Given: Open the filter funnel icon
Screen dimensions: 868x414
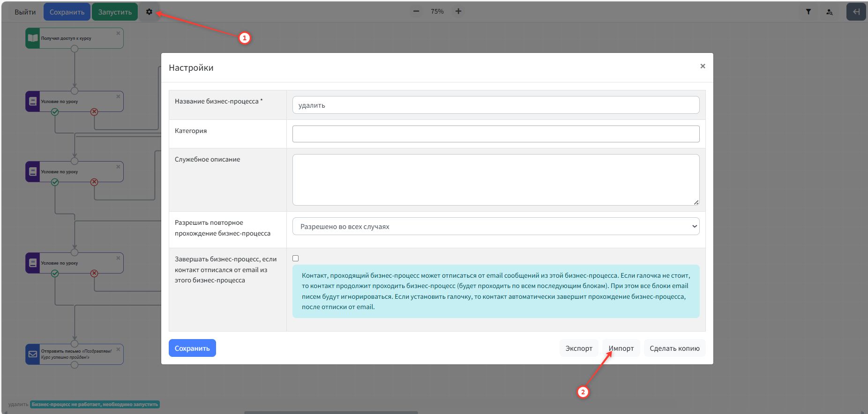Looking at the screenshot, I should (808, 12).
